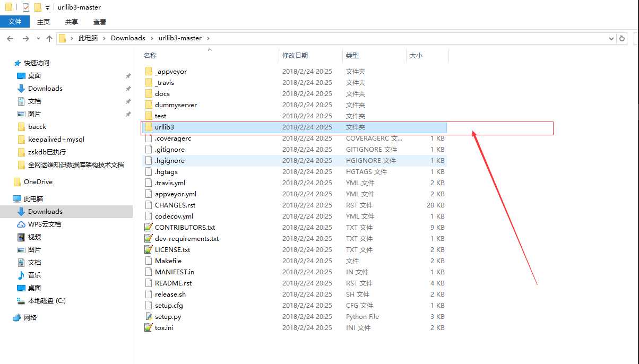This screenshot has height=364, width=639.
Task: Open WPS云文档 in the navigation pane
Action: (45, 224)
